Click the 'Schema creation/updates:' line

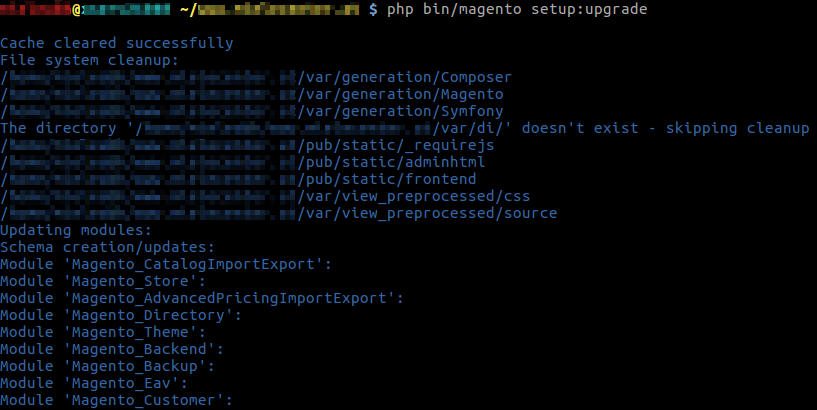107,247
